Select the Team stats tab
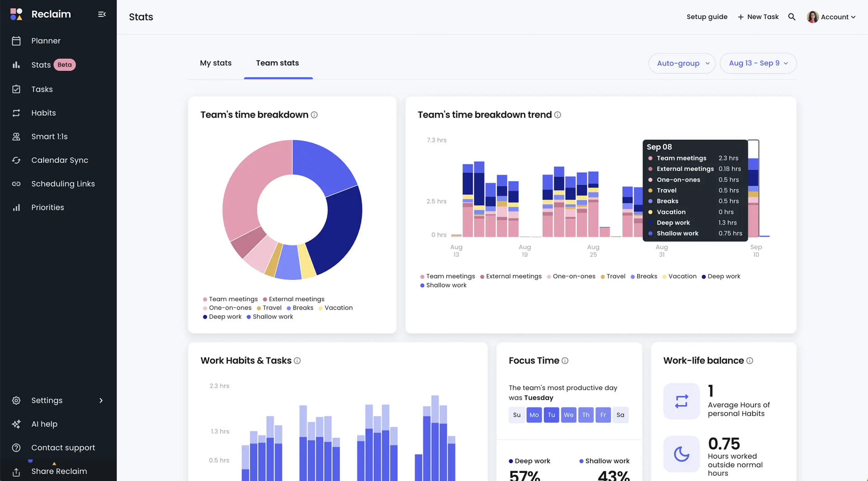Image resolution: width=868 pixels, height=481 pixels. pyautogui.click(x=278, y=63)
